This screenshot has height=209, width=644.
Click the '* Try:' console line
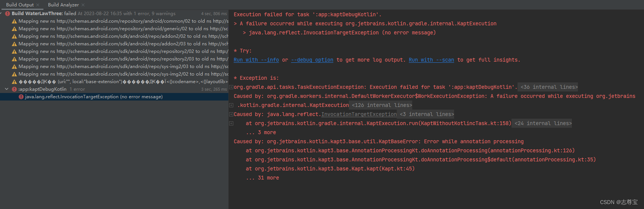pyautogui.click(x=243, y=51)
